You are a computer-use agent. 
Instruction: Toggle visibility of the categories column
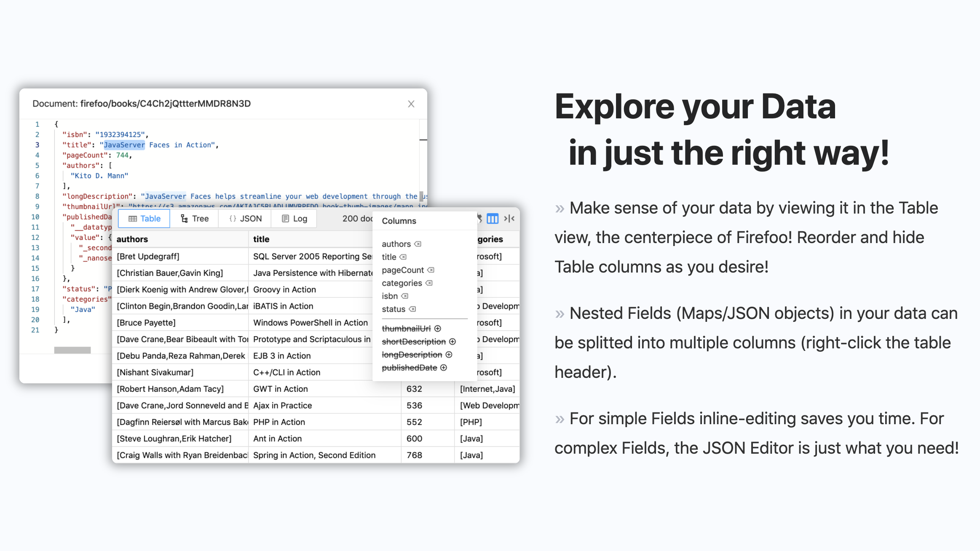(x=429, y=283)
